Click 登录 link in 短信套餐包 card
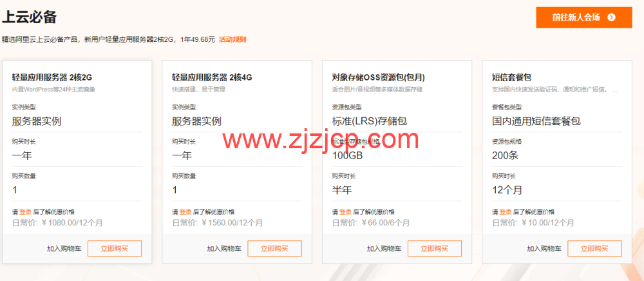The height and width of the screenshot is (281, 644). 505,212
